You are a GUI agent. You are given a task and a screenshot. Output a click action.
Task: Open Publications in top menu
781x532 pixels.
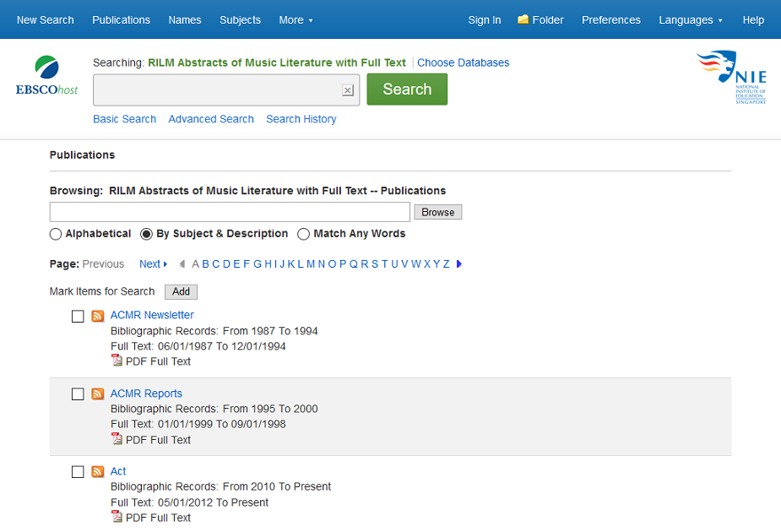click(121, 20)
